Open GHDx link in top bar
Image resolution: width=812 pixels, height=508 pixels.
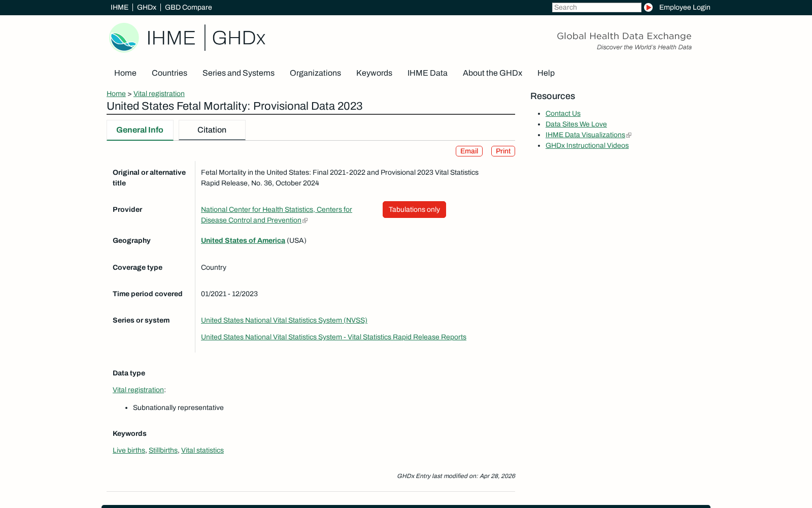point(147,7)
